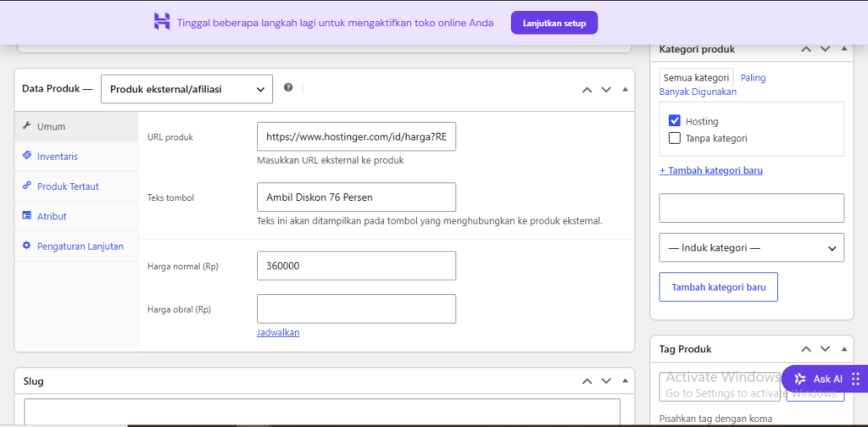
Task: Open the Ask AI assistant button
Action: pos(824,379)
